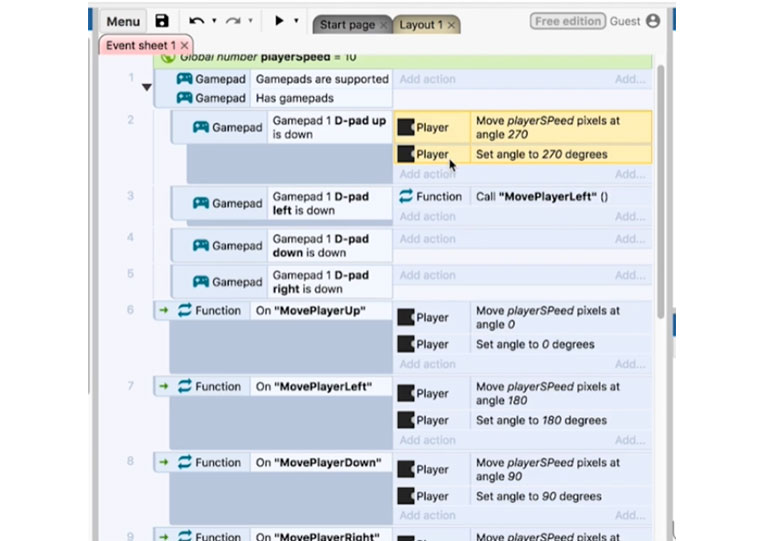Click the Player icon beside 'Set angle to 180'
The width and height of the screenshot is (763, 541).
[x=406, y=420]
